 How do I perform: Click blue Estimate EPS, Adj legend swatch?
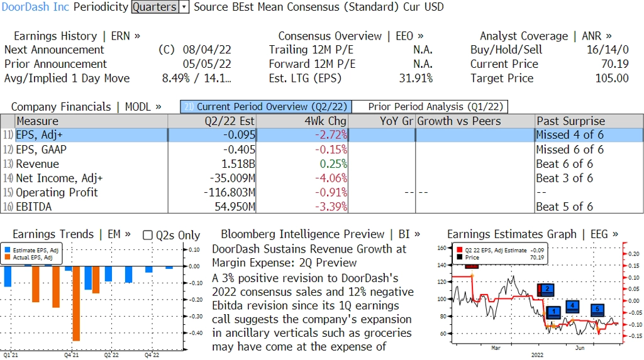[x=8, y=250]
